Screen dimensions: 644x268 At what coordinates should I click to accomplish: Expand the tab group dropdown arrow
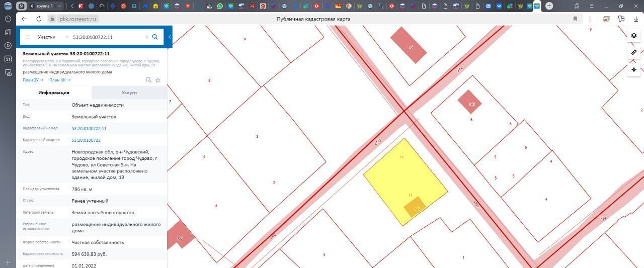coord(59,6)
